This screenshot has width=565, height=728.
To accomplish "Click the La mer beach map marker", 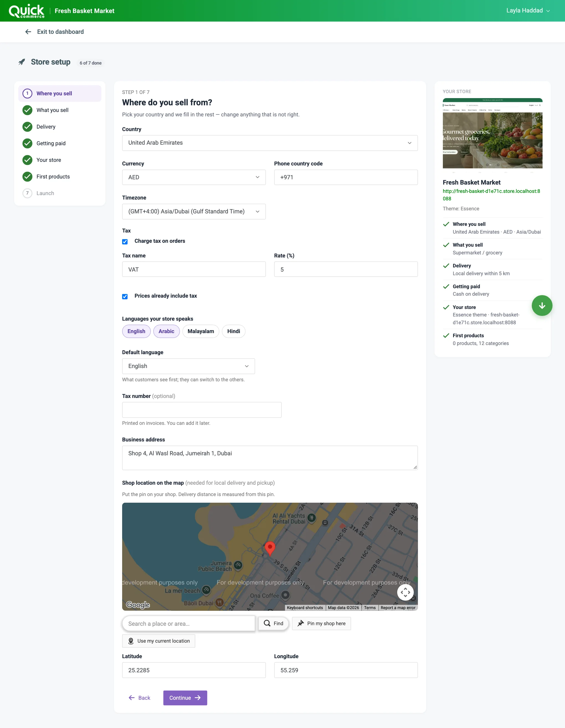I will coord(206,590).
